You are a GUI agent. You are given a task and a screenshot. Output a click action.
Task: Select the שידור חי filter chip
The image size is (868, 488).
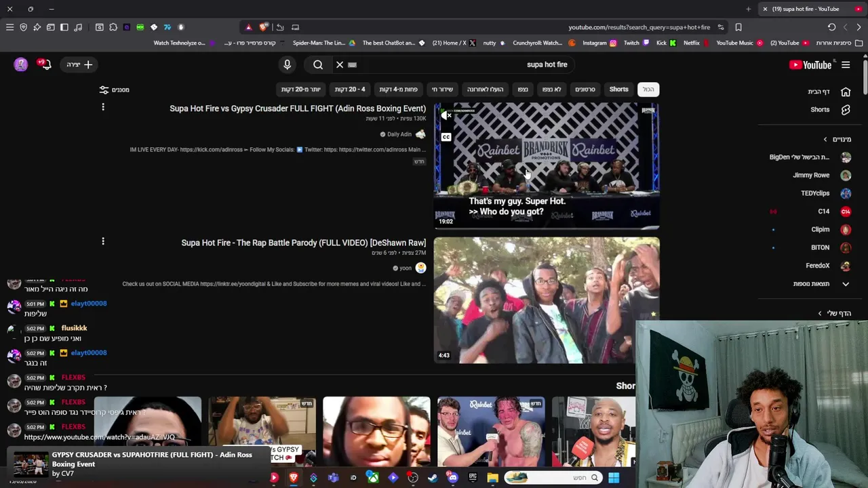[442, 89]
